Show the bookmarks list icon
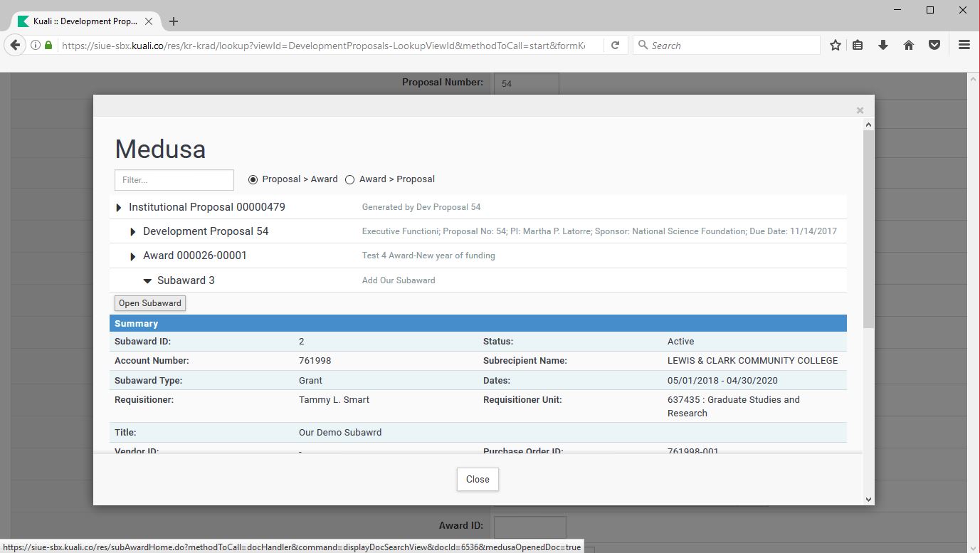 pos(858,45)
